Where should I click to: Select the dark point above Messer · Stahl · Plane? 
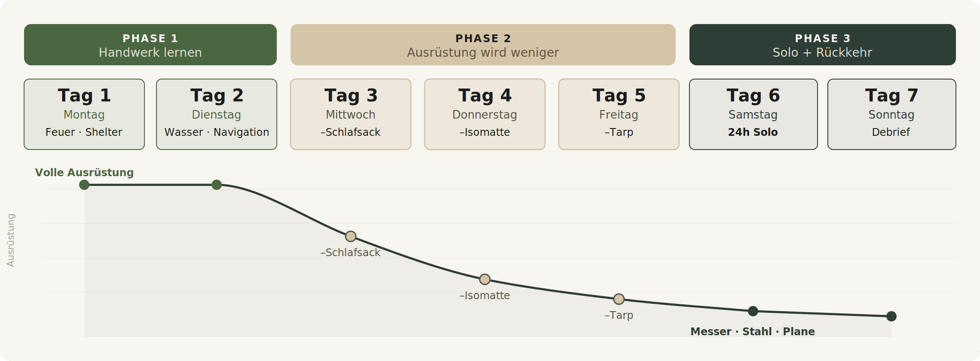coord(753,311)
